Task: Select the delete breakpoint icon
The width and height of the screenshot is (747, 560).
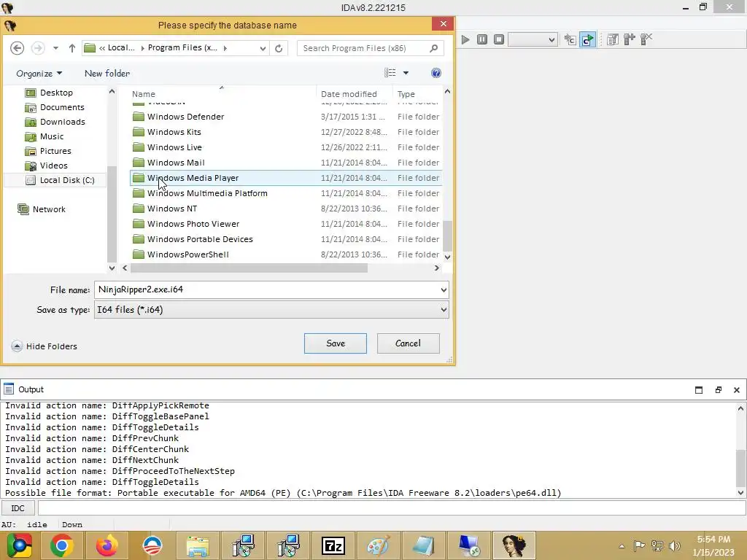Action: point(646,39)
